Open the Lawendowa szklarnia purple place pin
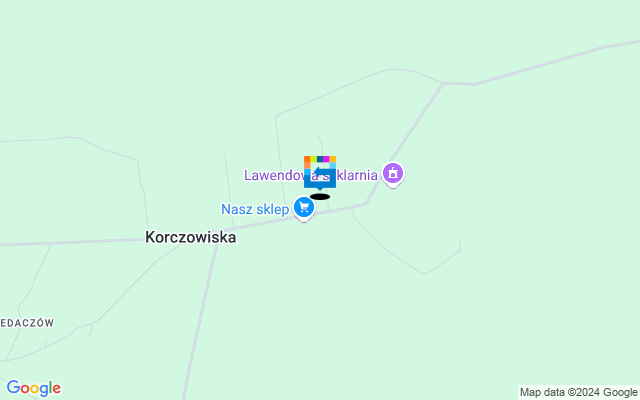 coord(393,175)
